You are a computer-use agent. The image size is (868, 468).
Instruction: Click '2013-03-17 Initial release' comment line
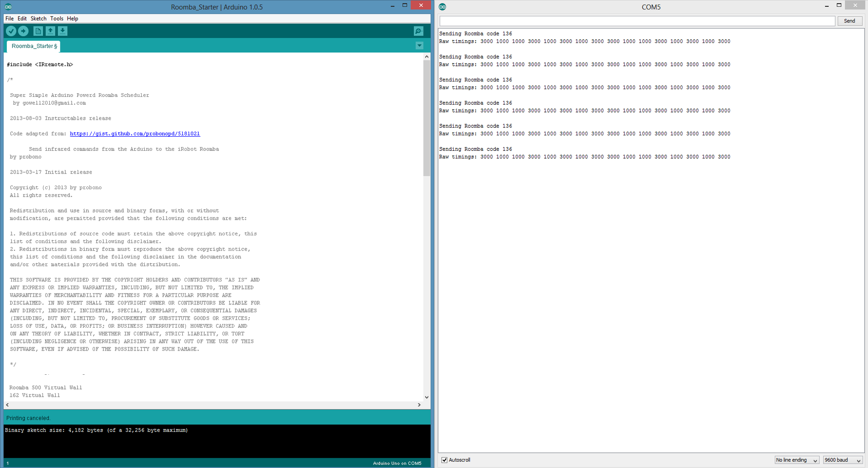[51, 172]
